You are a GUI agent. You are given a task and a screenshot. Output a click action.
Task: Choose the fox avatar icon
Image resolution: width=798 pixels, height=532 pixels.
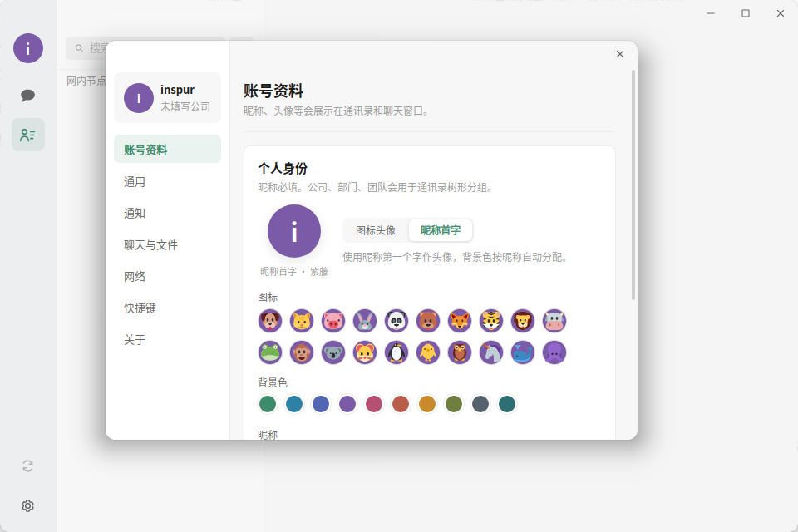460,321
